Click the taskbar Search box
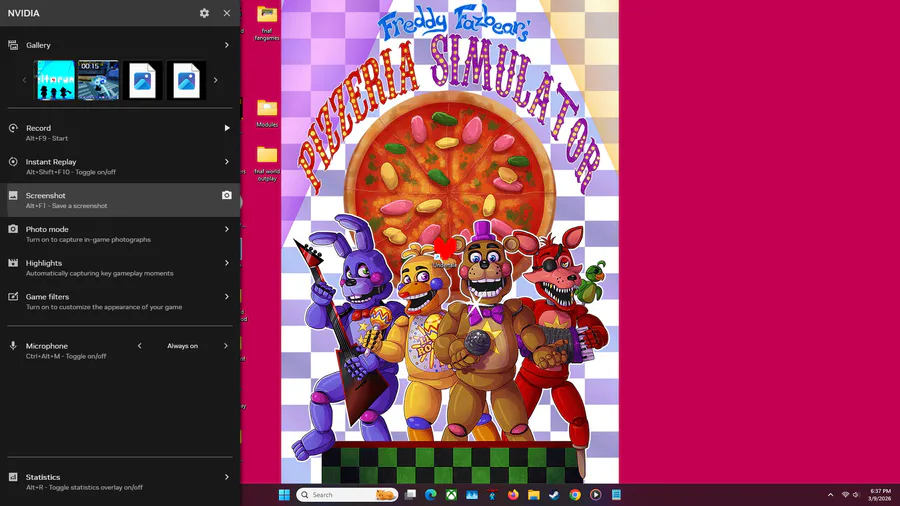Screen dimensions: 900x506 347,495
